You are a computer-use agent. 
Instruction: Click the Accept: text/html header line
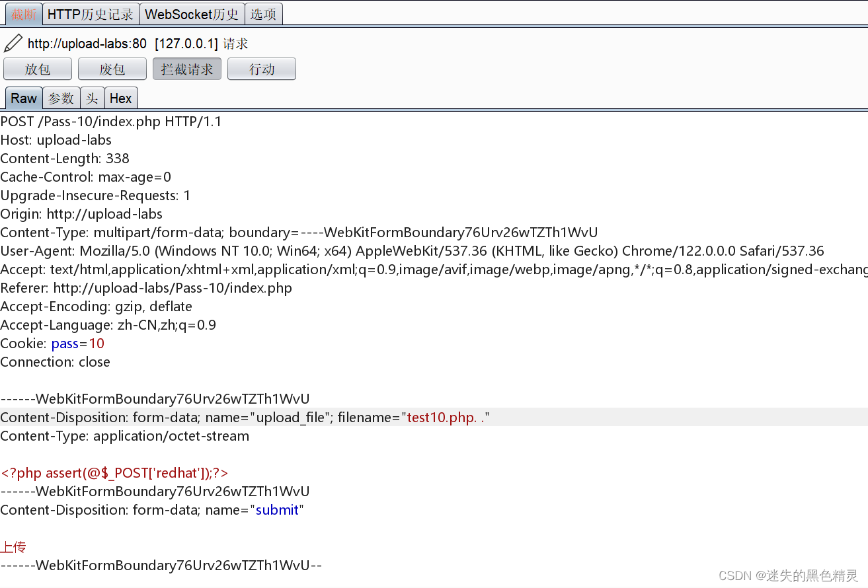click(x=434, y=270)
